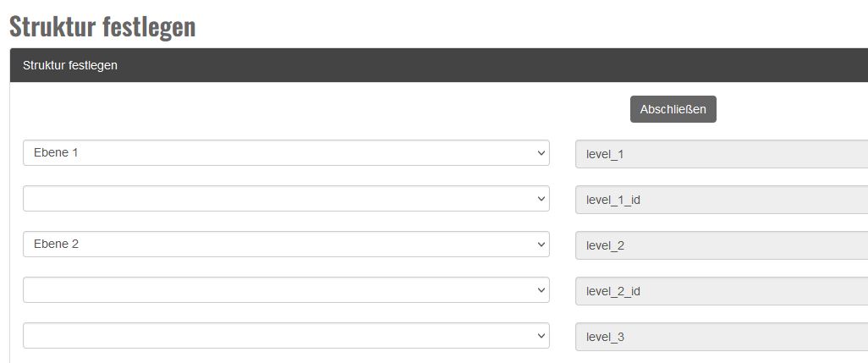Expand via chevron next to level_3 row
868x363 pixels.
[541, 336]
